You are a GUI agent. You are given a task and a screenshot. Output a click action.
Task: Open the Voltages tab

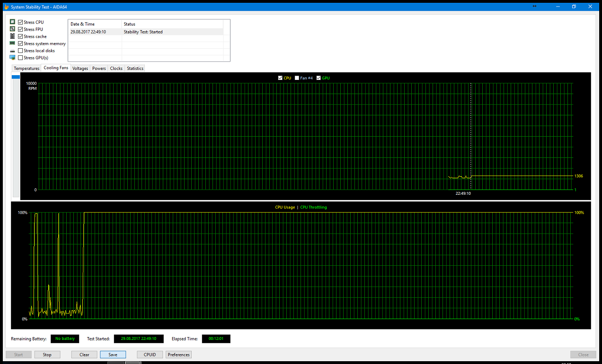(80, 69)
